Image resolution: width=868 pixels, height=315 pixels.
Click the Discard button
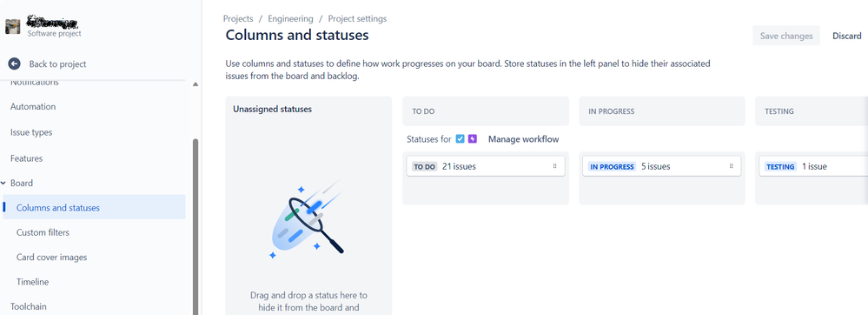846,36
